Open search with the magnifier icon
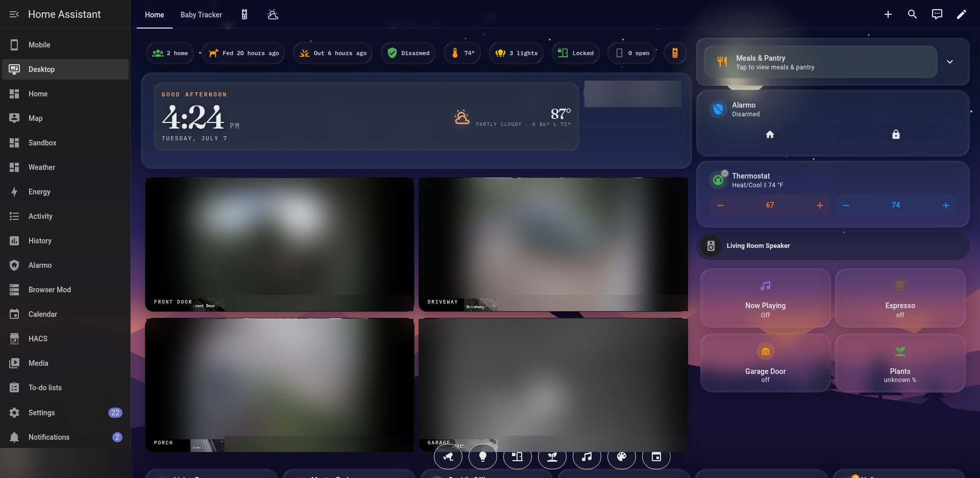Screen dimensions: 980x478 point(913,14)
